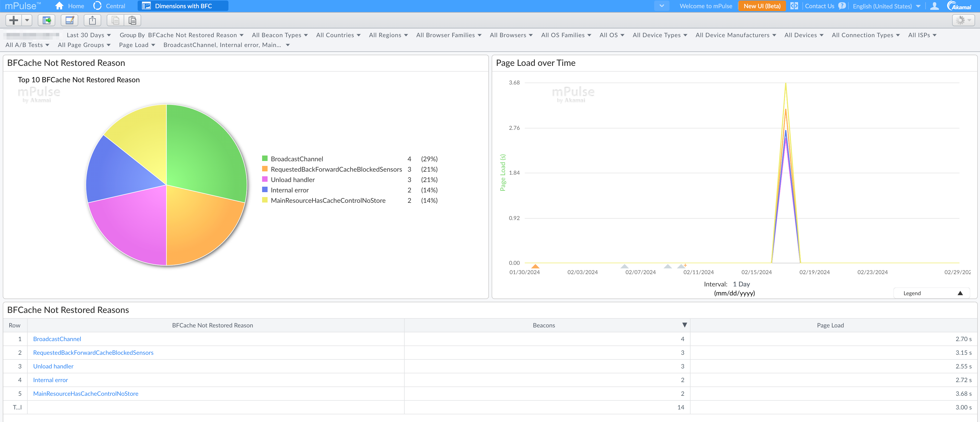980x422 pixels.
Task: Click the plus add widget icon
Action: (14, 20)
